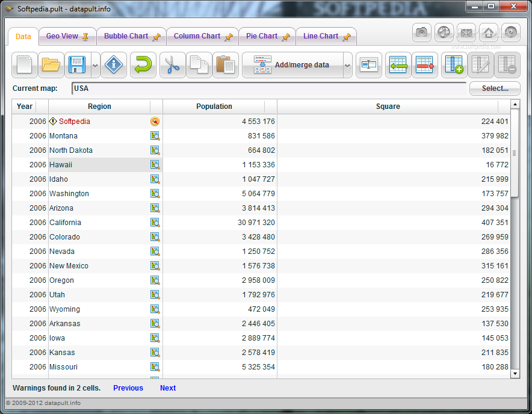
Task: Click the edit column pencil icon
Action: 480,65
